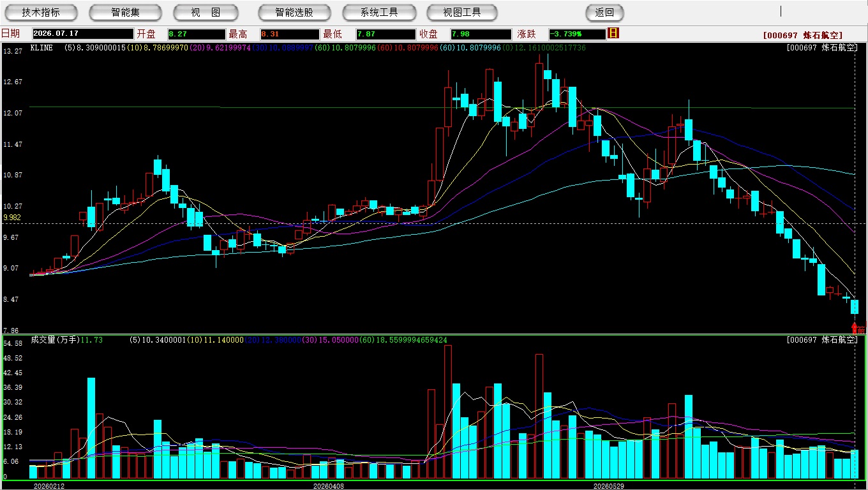Click the red header stock name [000697 炼石航空]
The width and height of the screenshot is (868, 490).
pyautogui.click(x=802, y=36)
